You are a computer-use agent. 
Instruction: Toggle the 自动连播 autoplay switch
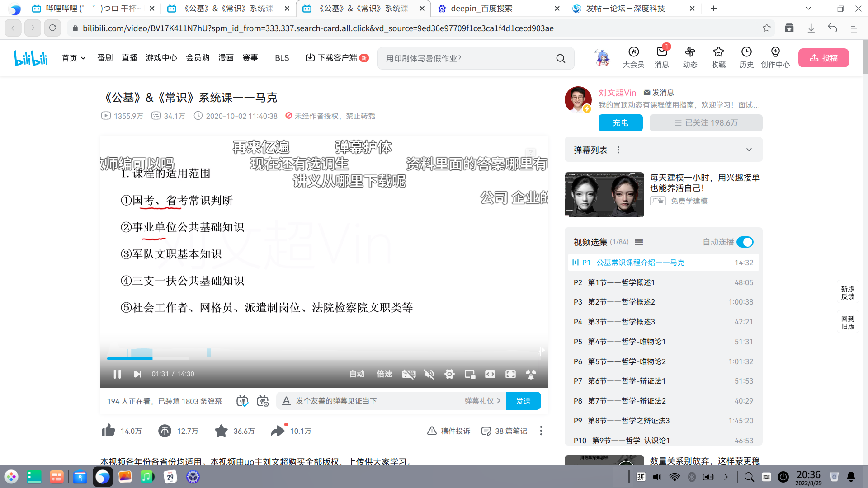point(745,242)
